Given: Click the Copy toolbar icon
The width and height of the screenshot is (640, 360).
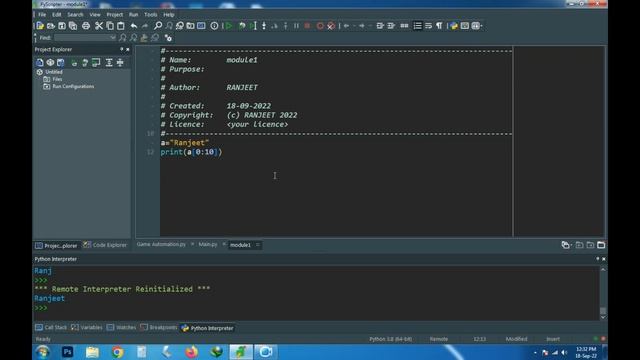Looking at the screenshot, I should pos(110,26).
